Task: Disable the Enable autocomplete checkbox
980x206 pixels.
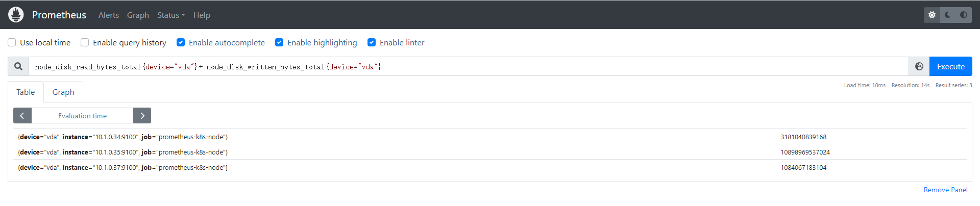Action: pyautogui.click(x=181, y=42)
